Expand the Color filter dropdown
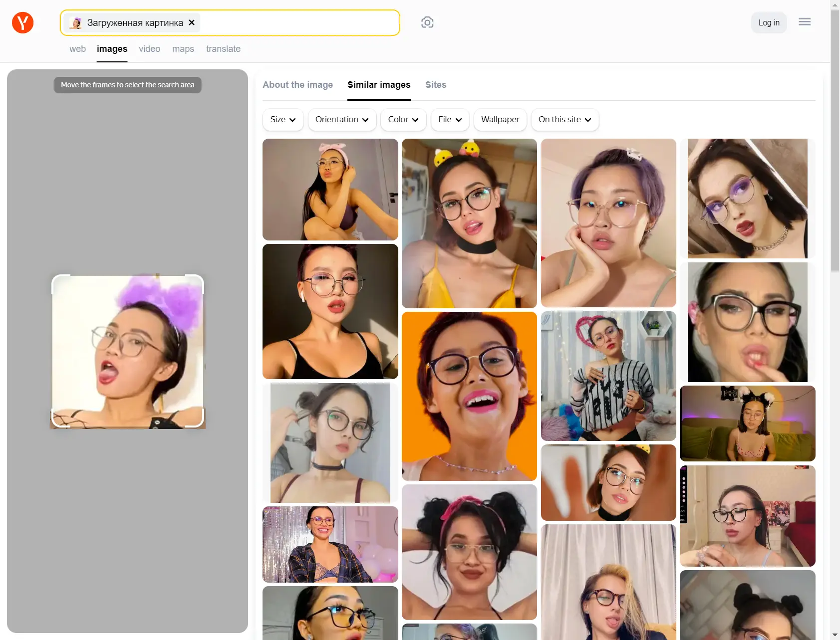 tap(403, 120)
